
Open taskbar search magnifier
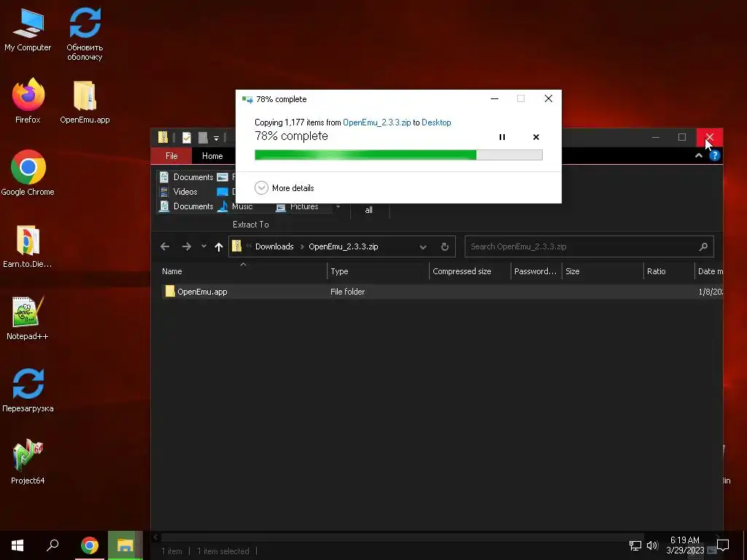pyautogui.click(x=53, y=545)
